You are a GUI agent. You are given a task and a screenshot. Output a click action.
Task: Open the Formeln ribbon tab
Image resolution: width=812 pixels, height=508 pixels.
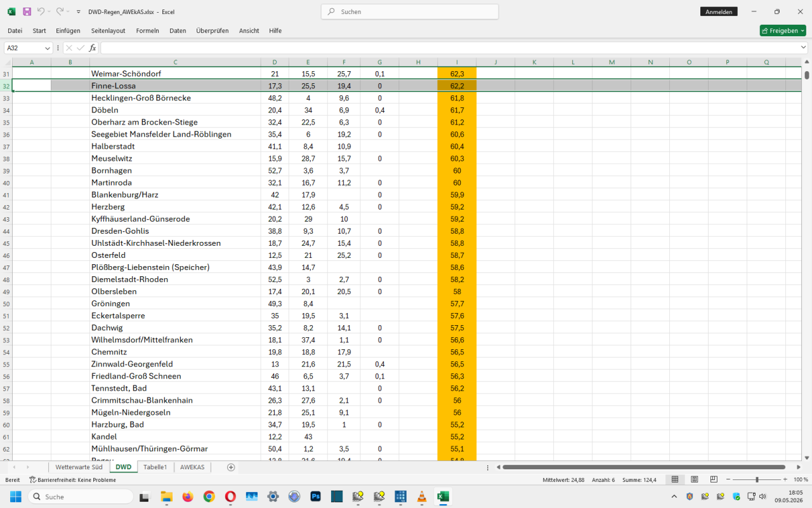coord(147,30)
